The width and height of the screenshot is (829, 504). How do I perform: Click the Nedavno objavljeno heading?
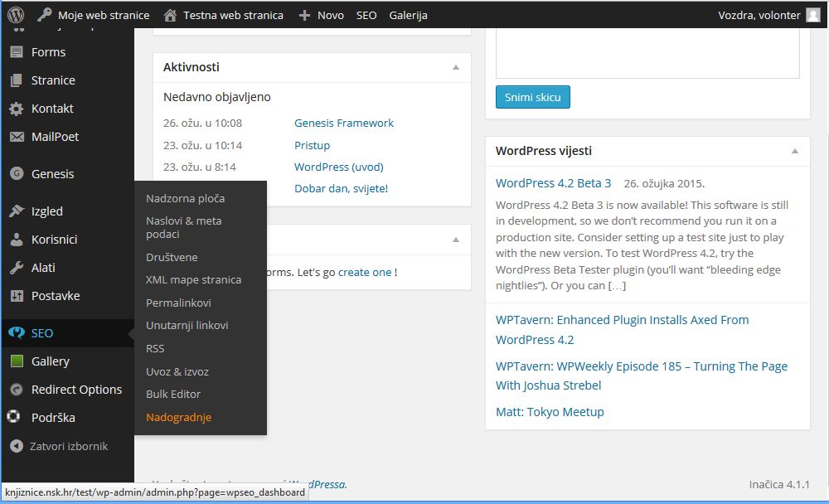(216, 97)
